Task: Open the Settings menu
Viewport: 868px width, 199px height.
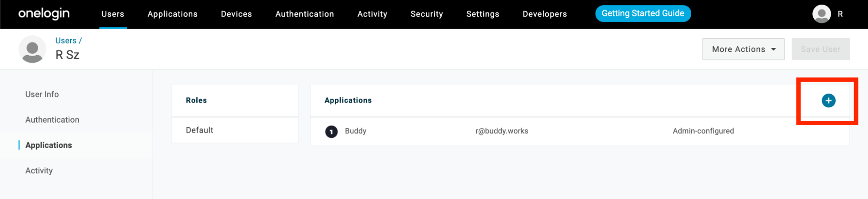Action: click(482, 14)
